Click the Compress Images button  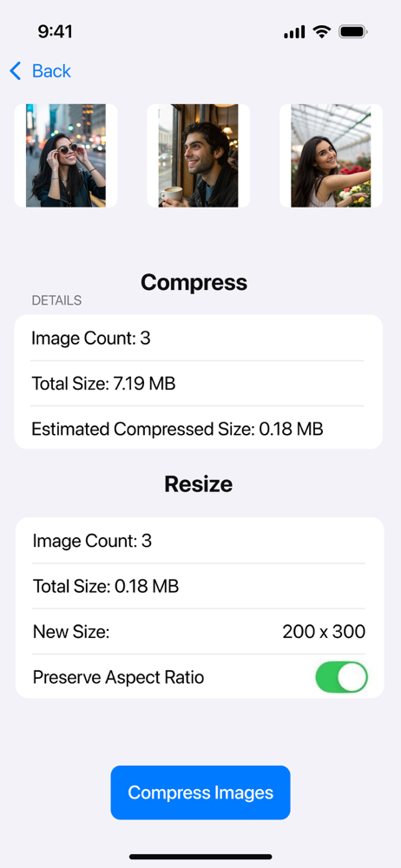point(200,792)
